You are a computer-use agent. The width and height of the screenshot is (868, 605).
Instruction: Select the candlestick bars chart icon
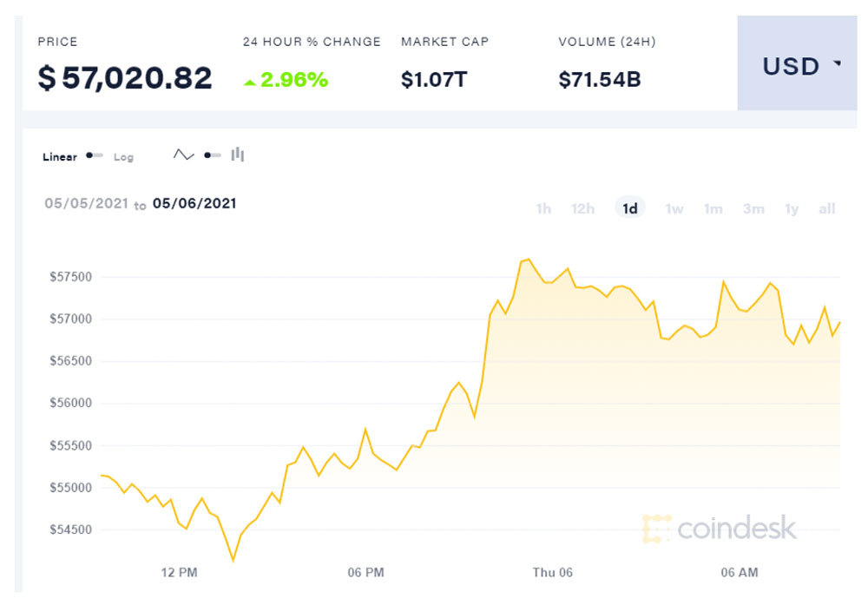point(238,155)
